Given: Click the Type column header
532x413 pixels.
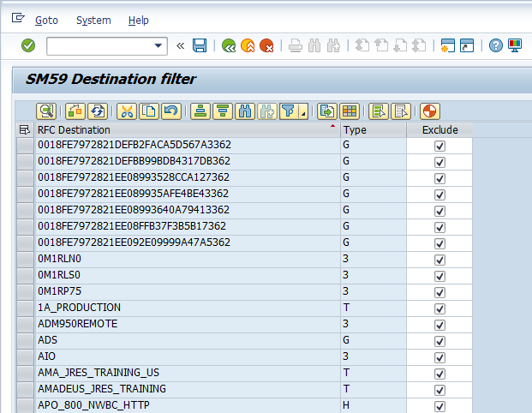Looking at the screenshot, I should pos(373,129).
